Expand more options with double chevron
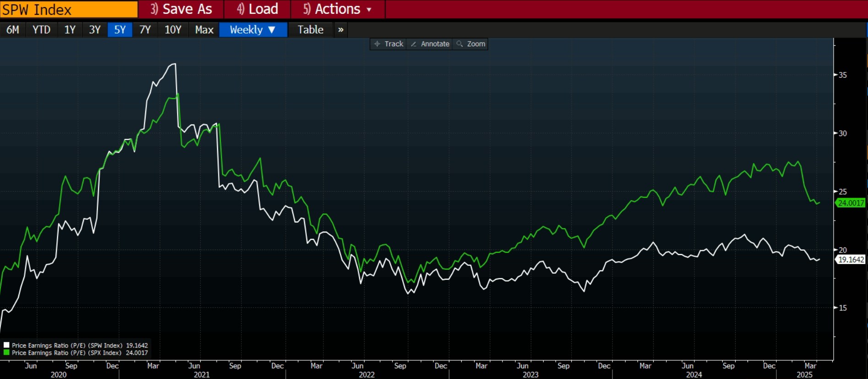Screen dimensions: 868x379 click(341, 30)
